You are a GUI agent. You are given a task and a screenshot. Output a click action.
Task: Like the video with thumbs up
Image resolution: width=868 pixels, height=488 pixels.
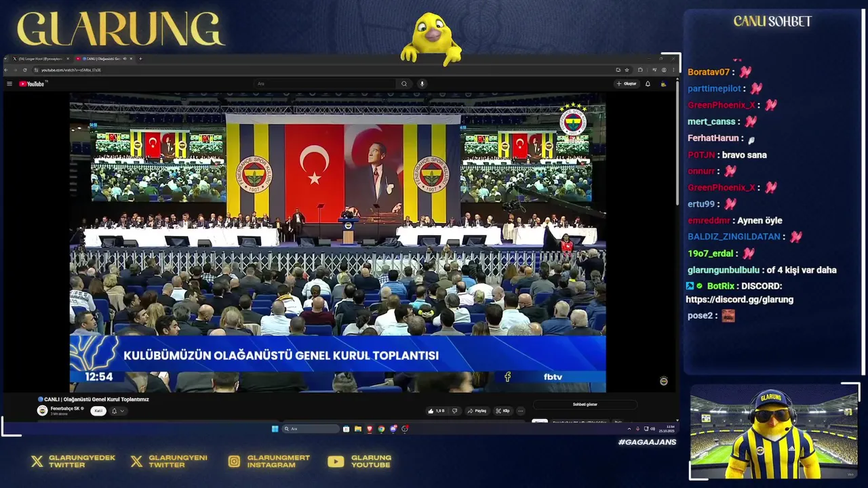[x=435, y=411]
